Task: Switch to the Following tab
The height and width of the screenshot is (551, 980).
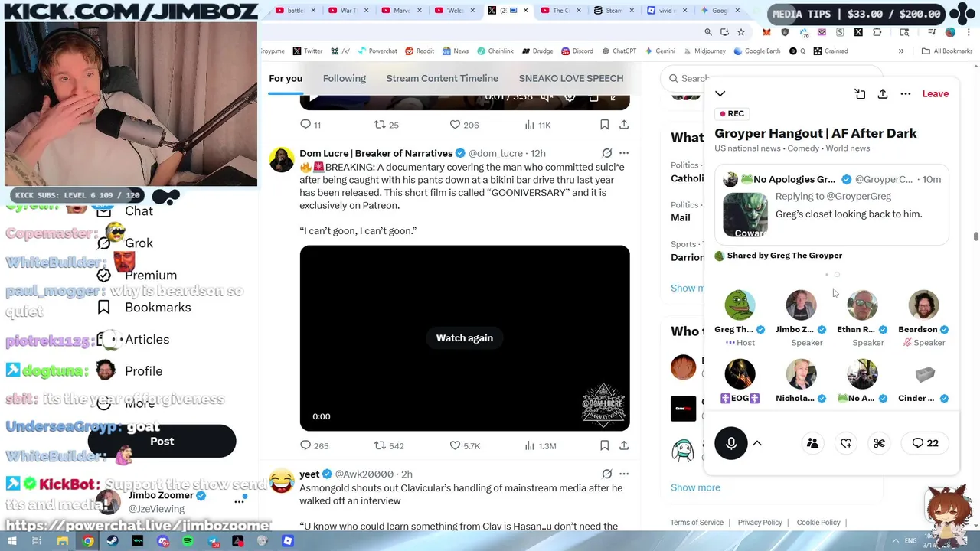Action: click(x=344, y=78)
